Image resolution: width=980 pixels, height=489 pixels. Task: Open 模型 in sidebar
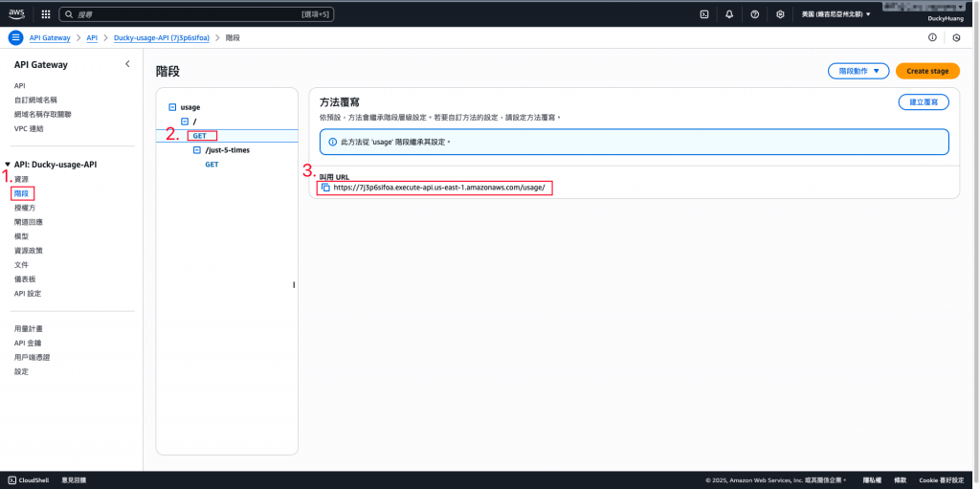[x=21, y=236]
